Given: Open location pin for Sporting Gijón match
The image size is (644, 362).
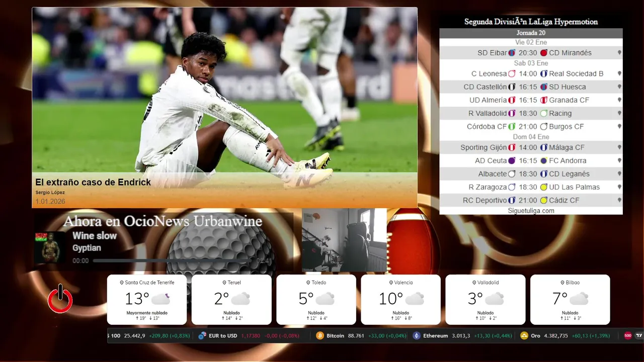Looking at the screenshot, I should [x=619, y=147].
